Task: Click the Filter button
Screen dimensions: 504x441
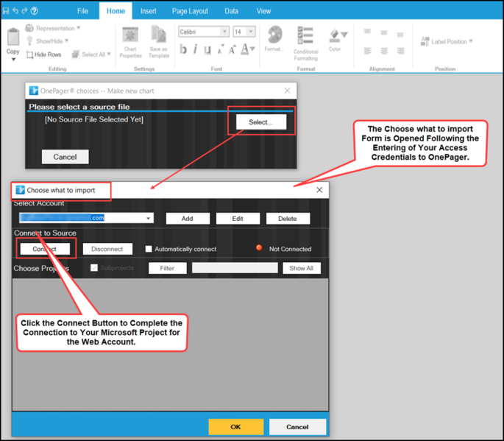Action: [168, 268]
